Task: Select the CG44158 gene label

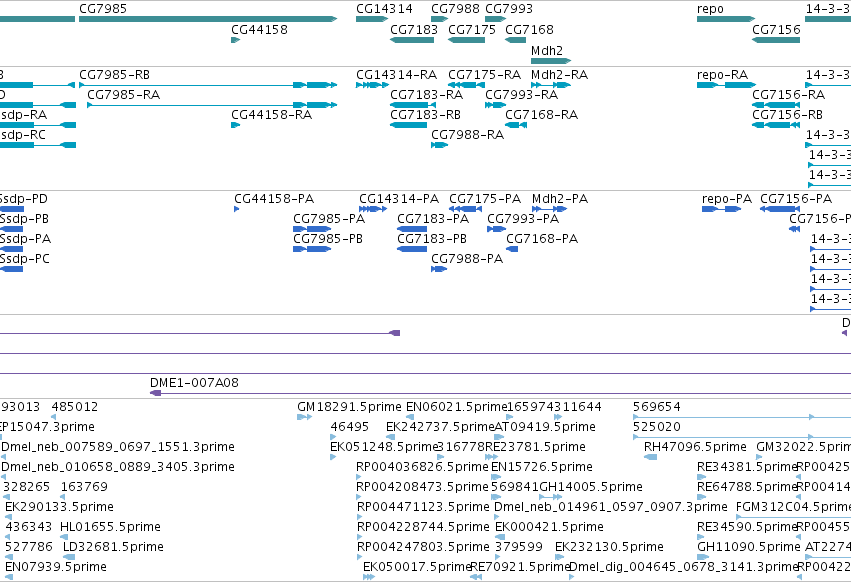Action: click(x=259, y=30)
